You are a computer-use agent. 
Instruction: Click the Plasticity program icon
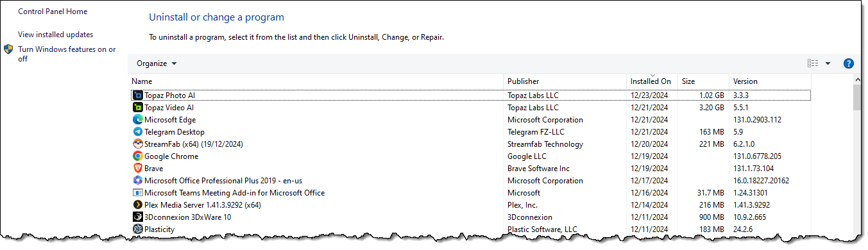[137, 229]
